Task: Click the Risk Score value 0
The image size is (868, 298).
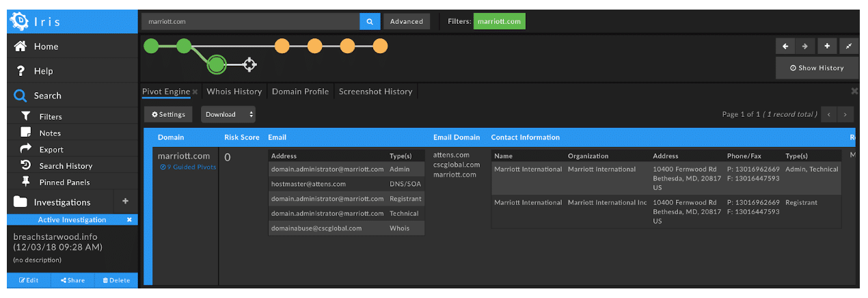Action: point(228,157)
